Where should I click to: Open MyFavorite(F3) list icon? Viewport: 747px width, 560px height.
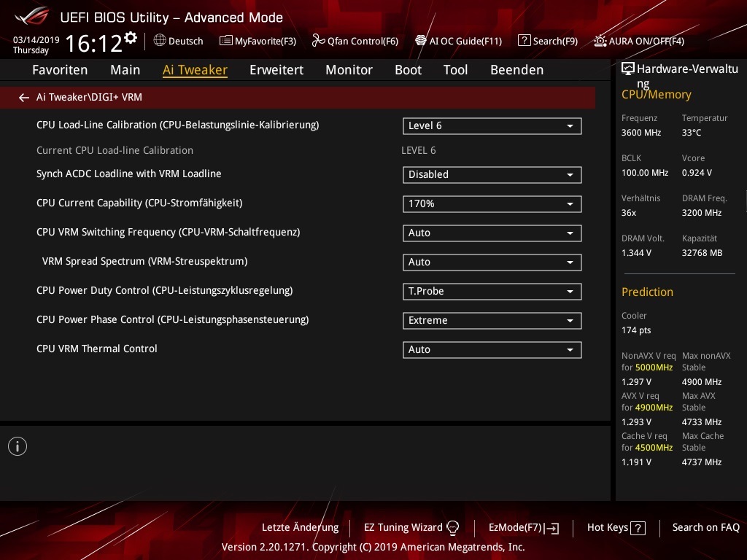pos(226,41)
